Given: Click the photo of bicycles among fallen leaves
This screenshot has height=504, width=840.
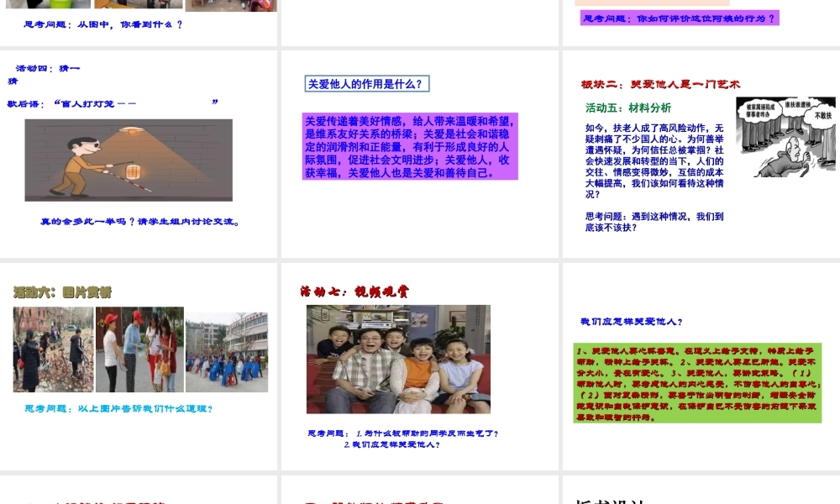Looking at the screenshot, I should 54,349.
